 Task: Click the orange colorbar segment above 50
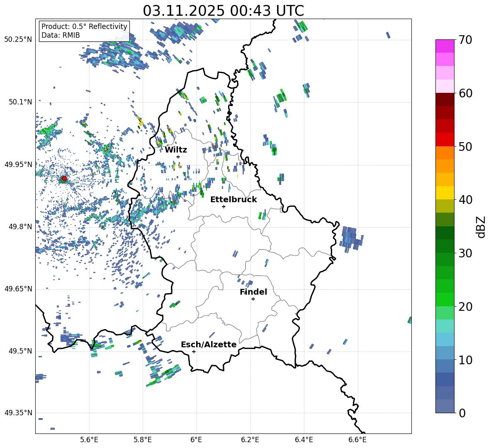(445, 153)
